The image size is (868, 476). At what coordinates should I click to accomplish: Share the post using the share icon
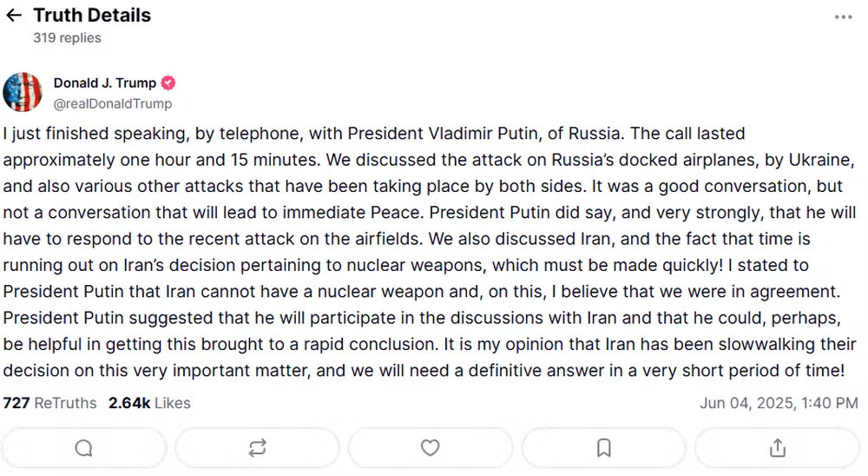click(778, 447)
